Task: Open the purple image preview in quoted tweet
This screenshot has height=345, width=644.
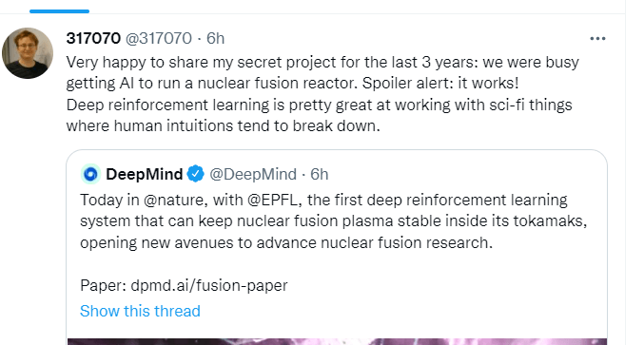Action: pos(337,341)
